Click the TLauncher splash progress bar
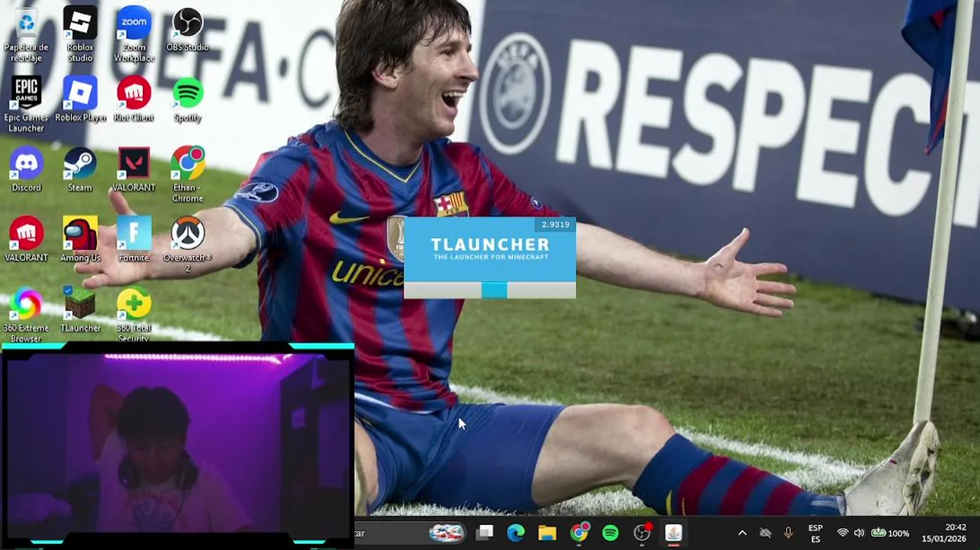 [490, 290]
